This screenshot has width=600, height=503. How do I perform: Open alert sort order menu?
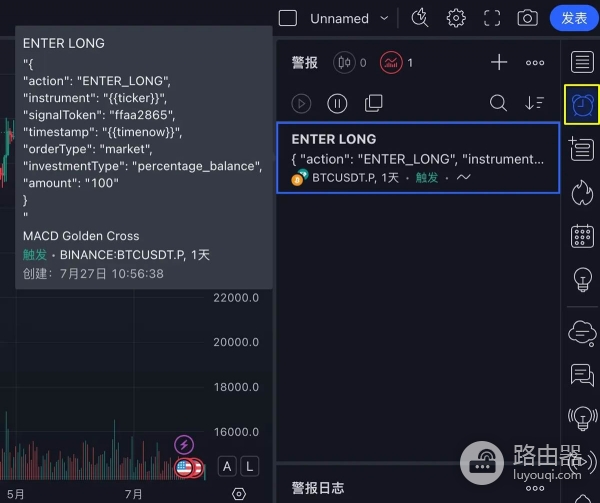pos(534,103)
